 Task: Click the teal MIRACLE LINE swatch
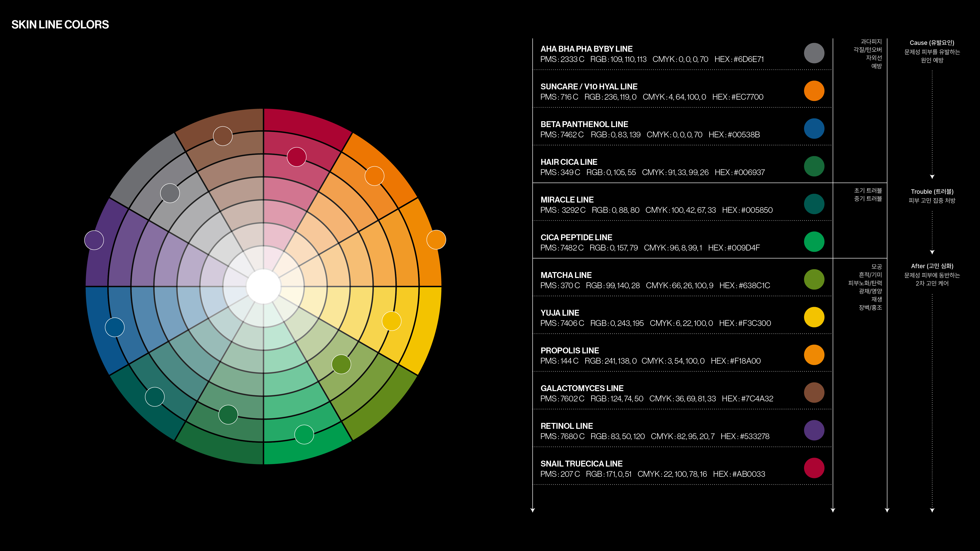814,204
